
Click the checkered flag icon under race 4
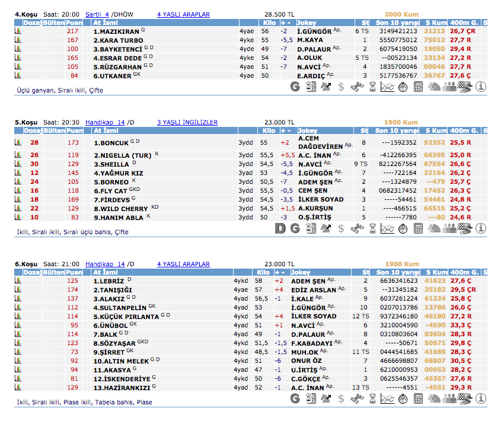(465, 87)
